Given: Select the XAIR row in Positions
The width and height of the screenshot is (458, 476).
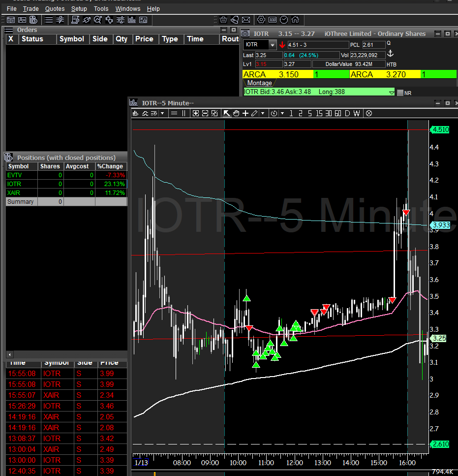Looking at the screenshot, I should coord(66,193).
